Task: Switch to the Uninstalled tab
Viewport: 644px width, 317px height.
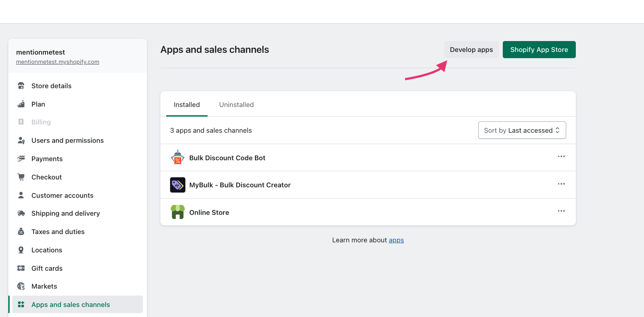Action: (x=237, y=105)
